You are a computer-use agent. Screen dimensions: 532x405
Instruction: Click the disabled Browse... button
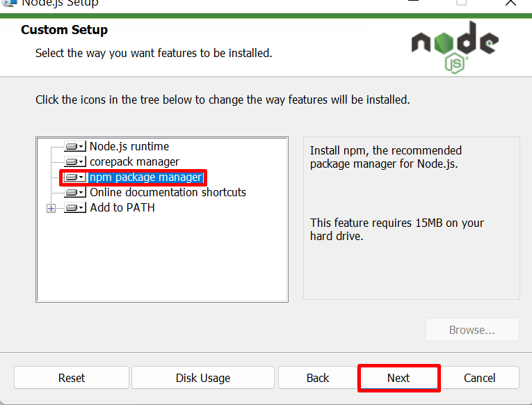tap(472, 330)
